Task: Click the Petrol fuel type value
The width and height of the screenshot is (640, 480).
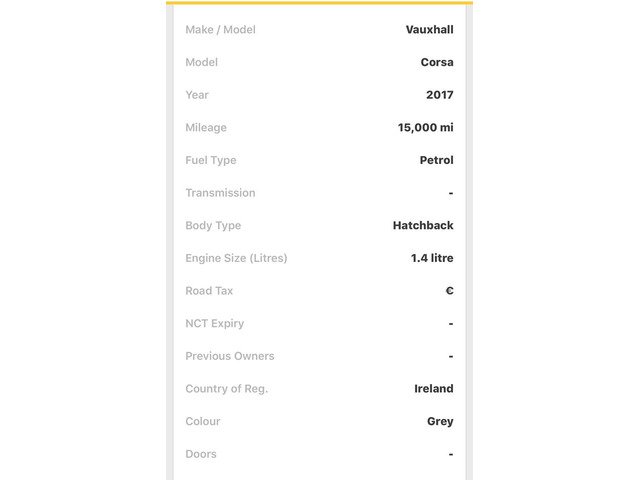Action: [x=436, y=160]
